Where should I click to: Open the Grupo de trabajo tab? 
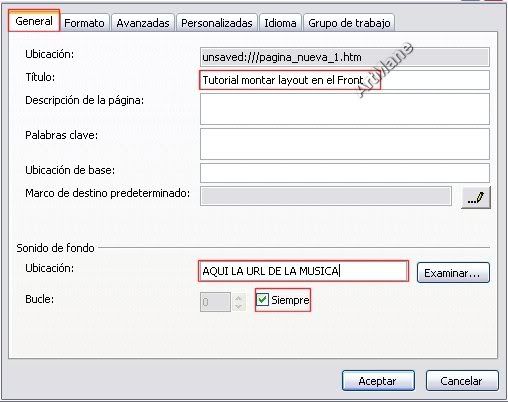349,23
